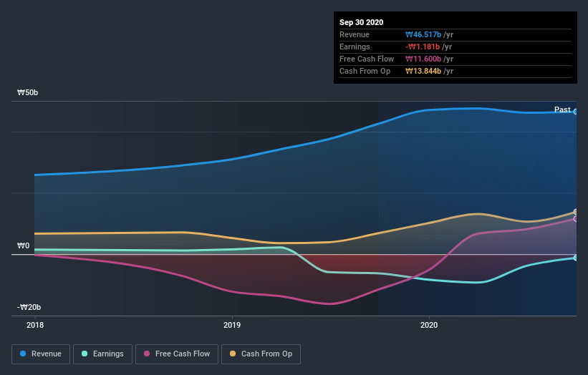Screen dimensions: 588x375
Task: Click the 'Past' label on the chart
Action: pos(562,109)
